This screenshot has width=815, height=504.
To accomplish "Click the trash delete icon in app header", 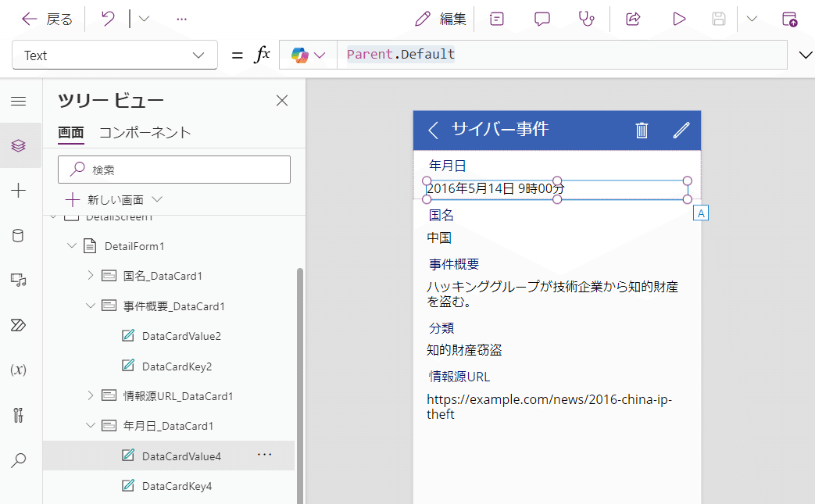I will 642,130.
